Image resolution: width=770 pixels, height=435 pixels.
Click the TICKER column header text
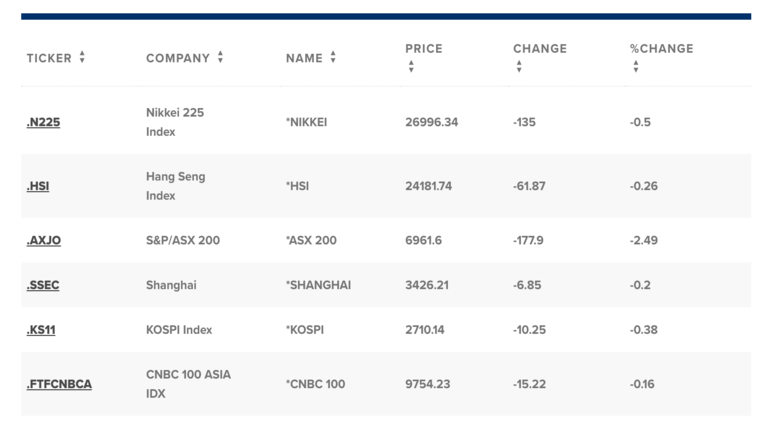pyautogui.click(x=49, y=58)
